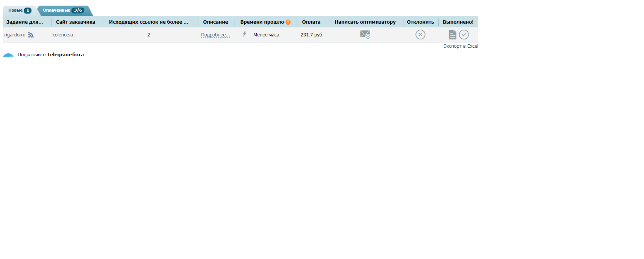Click the Выполнено! column header

click(458, 22)
